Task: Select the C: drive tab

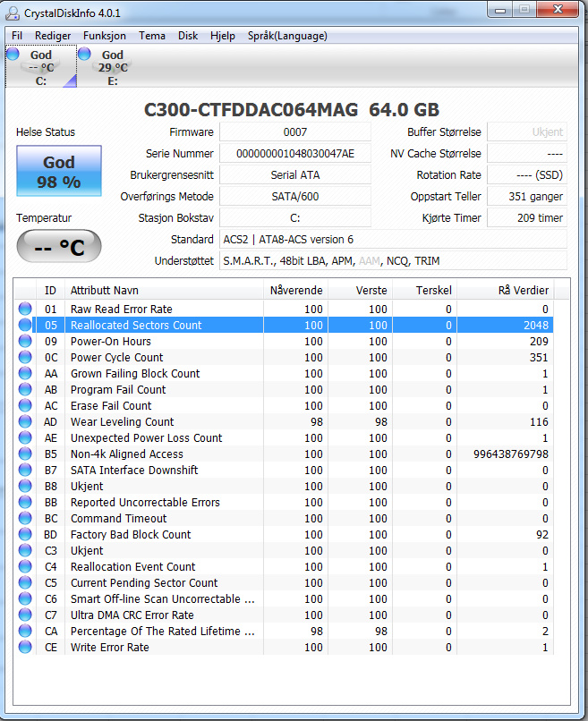Action: pyautogui.click(x=41, y=67)
